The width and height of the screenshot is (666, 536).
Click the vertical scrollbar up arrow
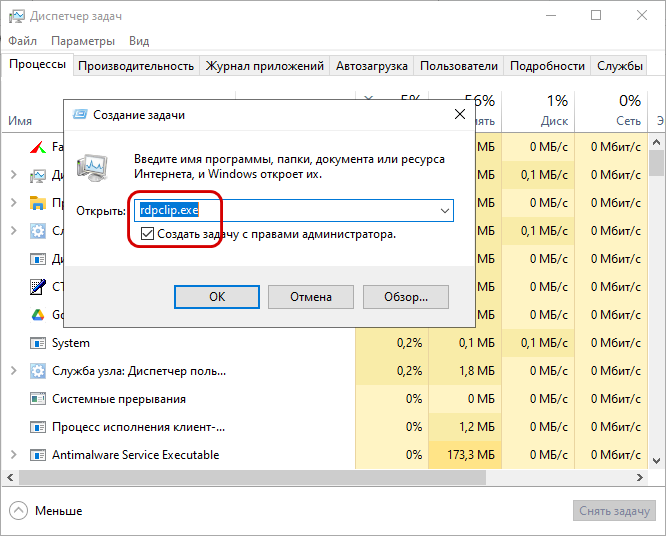click(656, 142)
